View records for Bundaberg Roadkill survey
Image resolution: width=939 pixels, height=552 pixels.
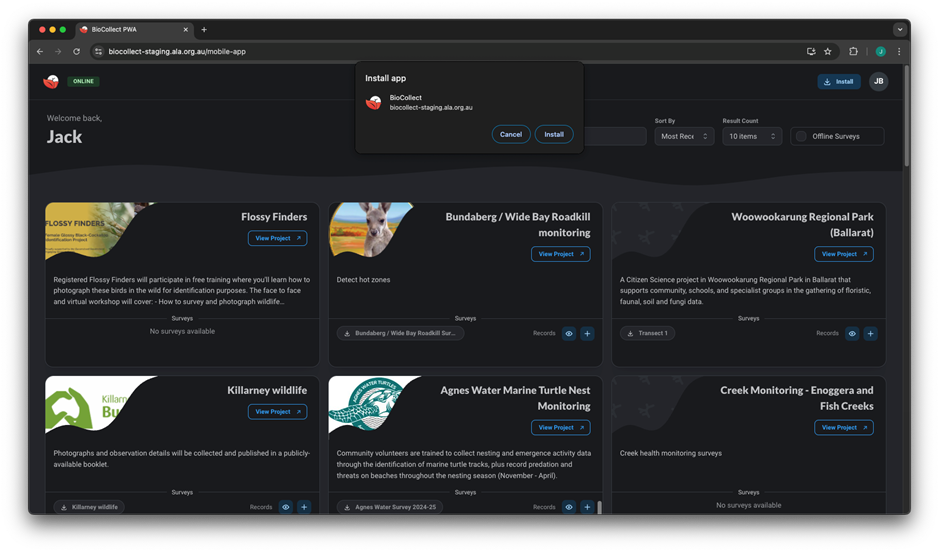[569, 333]
